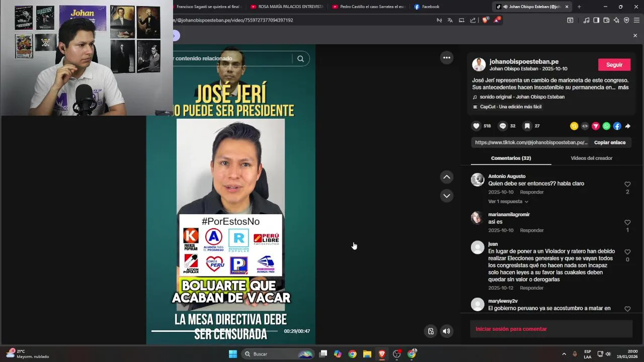
Task: Click the taskbar 'Buscar' search box
Action: click(279, 354)
